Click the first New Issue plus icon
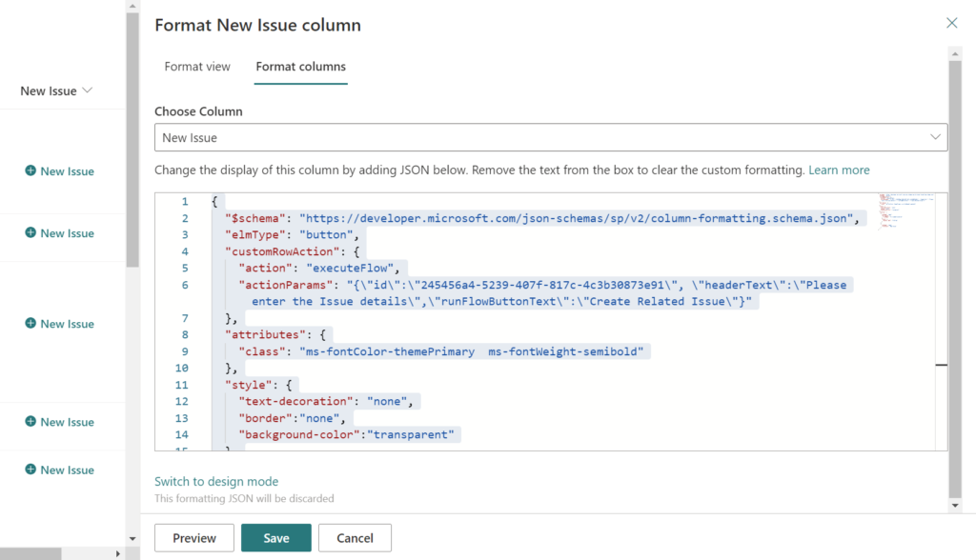The width and height of the screenshot is (976, 560). [30, 171]
